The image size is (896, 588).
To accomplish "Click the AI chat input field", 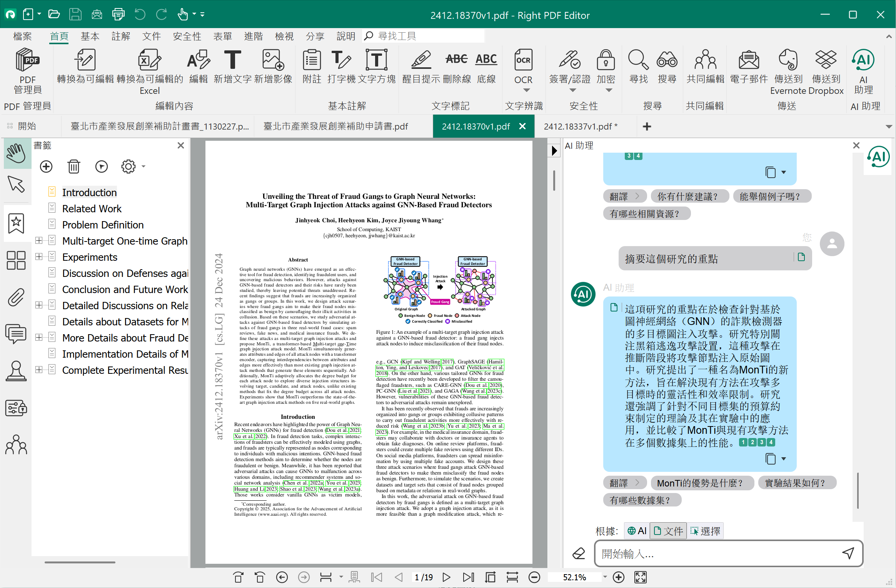I will 716,554.
